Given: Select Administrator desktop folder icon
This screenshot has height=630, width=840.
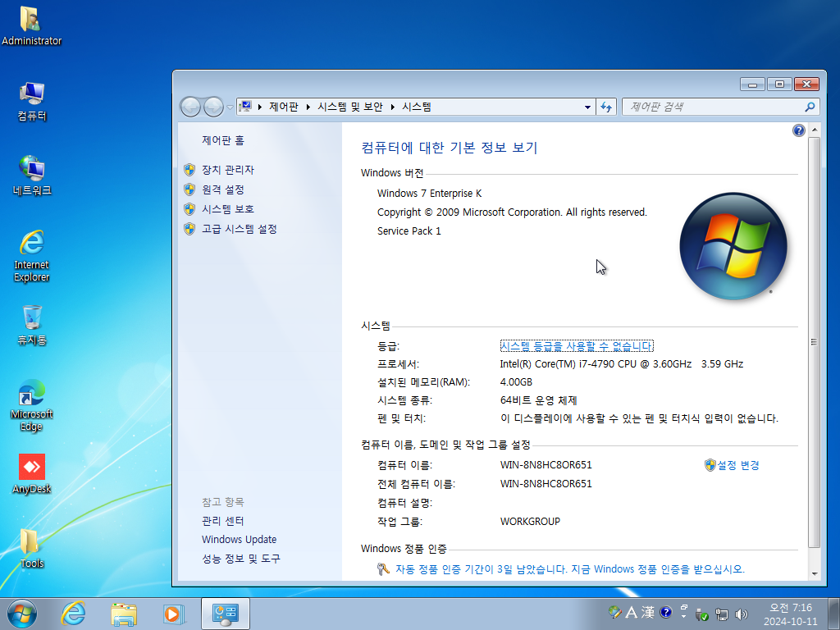Looking at the screenshot, I should 31,25.
